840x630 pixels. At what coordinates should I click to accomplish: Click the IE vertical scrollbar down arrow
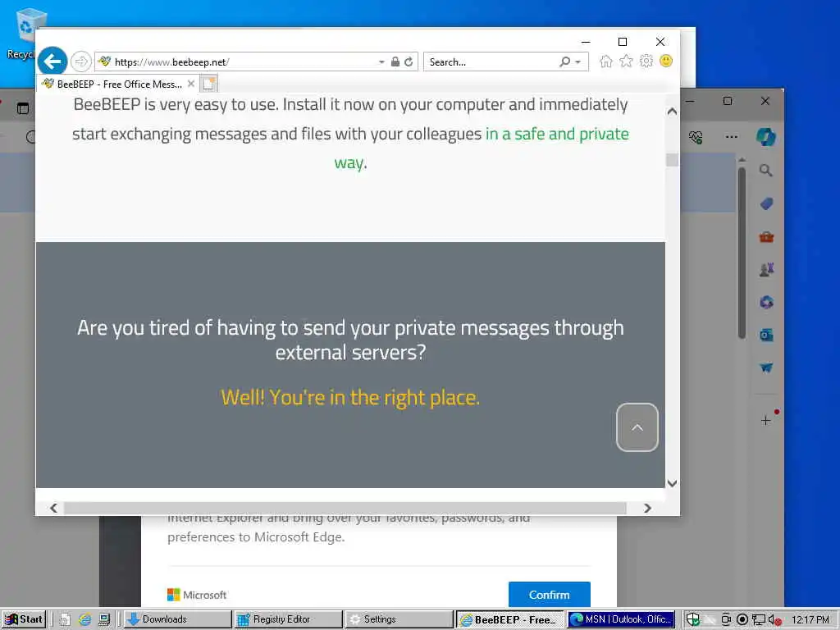coord(672,483)
